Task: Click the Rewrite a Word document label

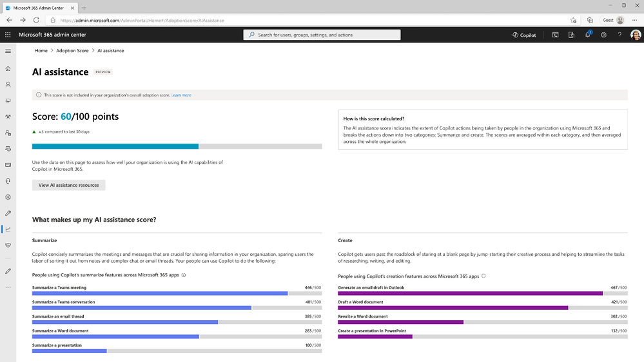Action: [x=363, y=316]
